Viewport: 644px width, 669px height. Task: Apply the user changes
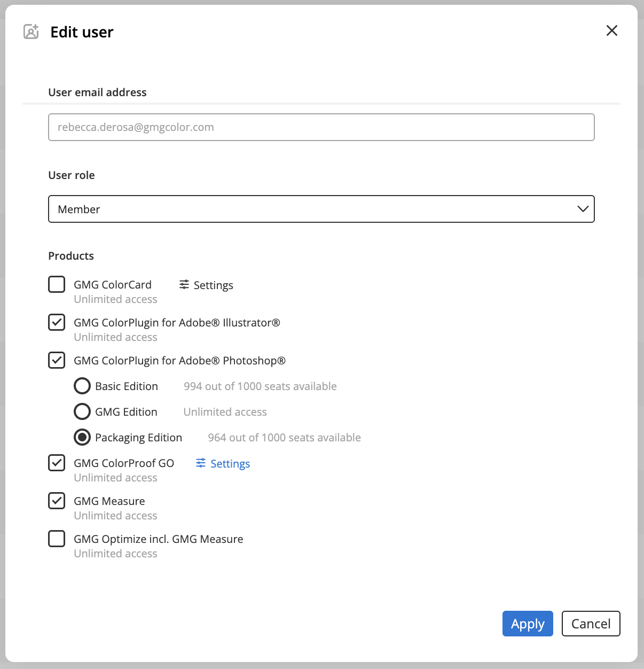(528, 624)
